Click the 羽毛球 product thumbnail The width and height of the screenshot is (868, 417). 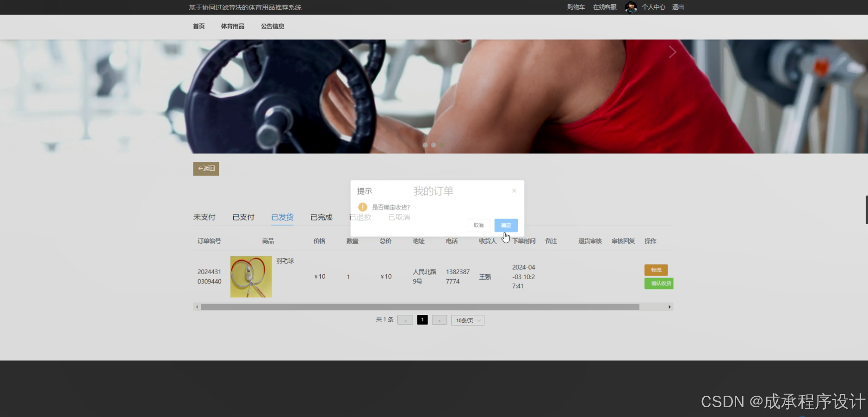tap(251, 277)
